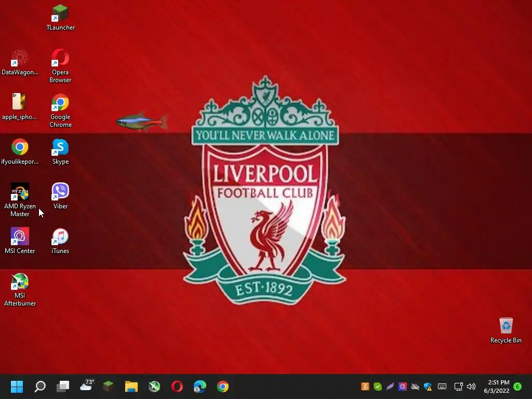532x399 pixels.
Task: Click the Java tray icon
Action: coord(365,387)
